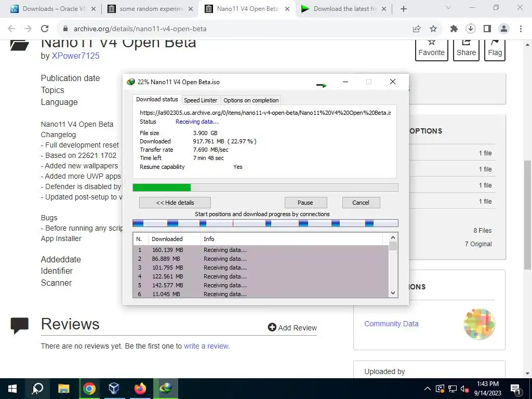This screenshot has height=399, width=532.
Task: Select connection row 5 with 142.577 MB
Action: (x=261, y=285)
